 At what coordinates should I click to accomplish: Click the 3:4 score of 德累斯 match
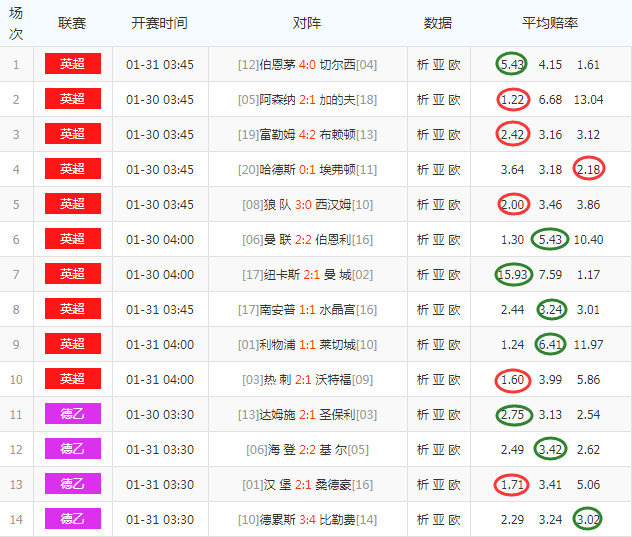pyautogui.click(x=307, y=520)
